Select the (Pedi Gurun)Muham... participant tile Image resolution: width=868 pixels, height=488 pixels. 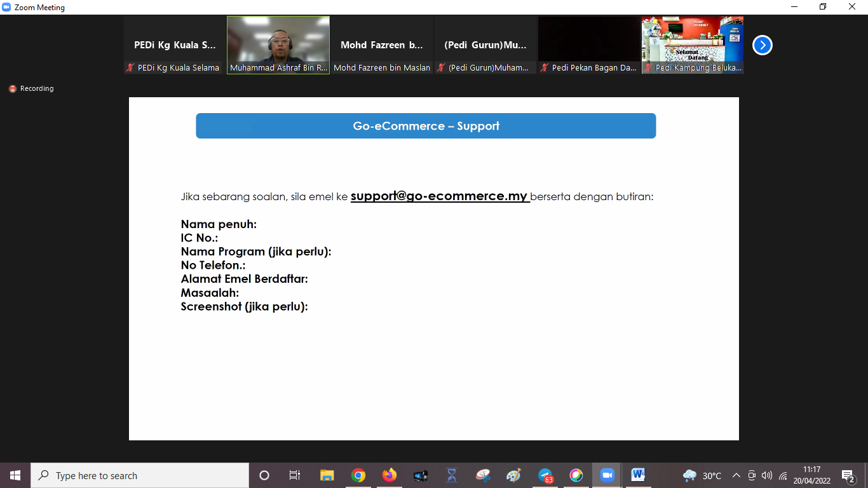[485, 45]
